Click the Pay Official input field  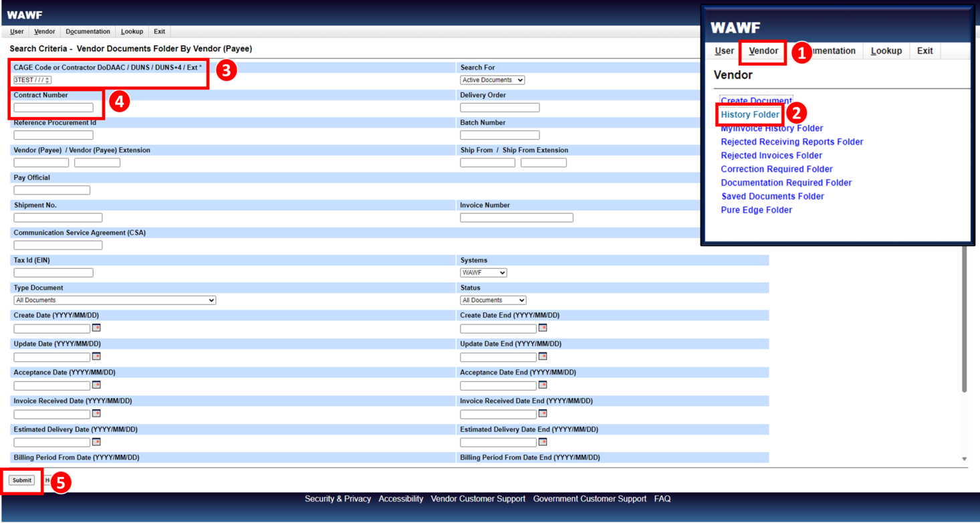click(x=51, y=190)
